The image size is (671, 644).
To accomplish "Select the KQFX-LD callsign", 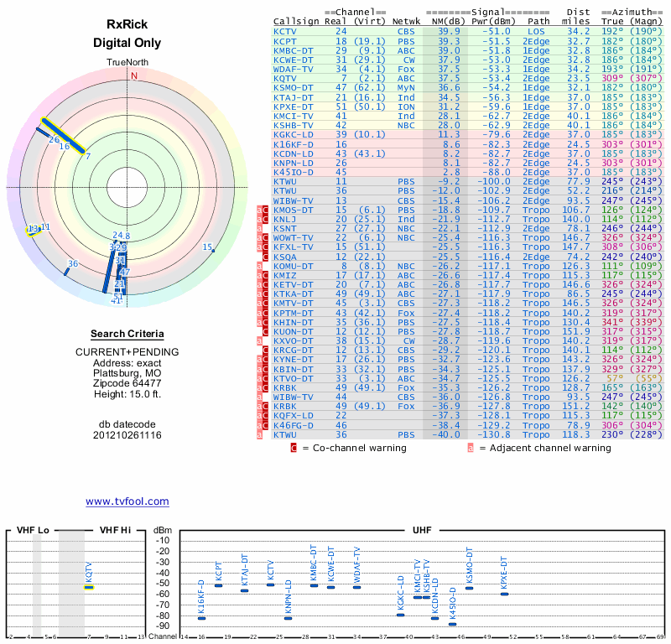I will pyautogui.click(x=294, y=416).
